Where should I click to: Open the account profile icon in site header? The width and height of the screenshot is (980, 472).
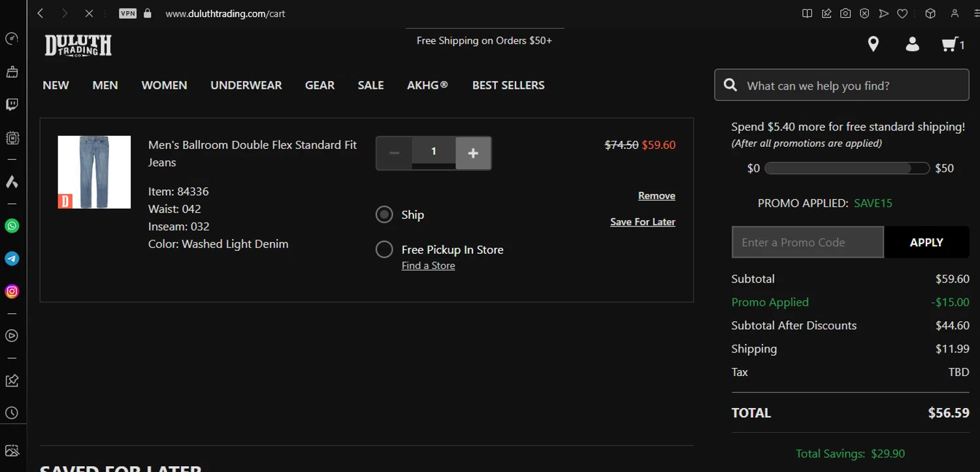(912, 44)
